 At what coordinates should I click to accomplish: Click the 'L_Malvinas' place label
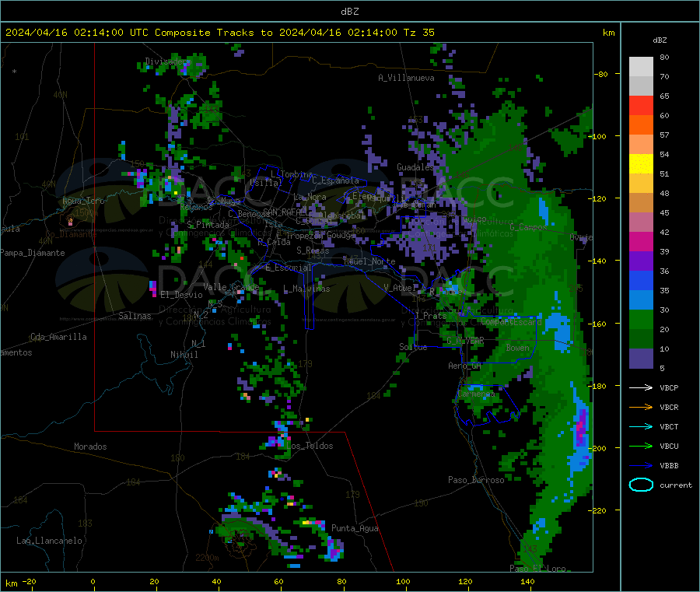[306, 289]
